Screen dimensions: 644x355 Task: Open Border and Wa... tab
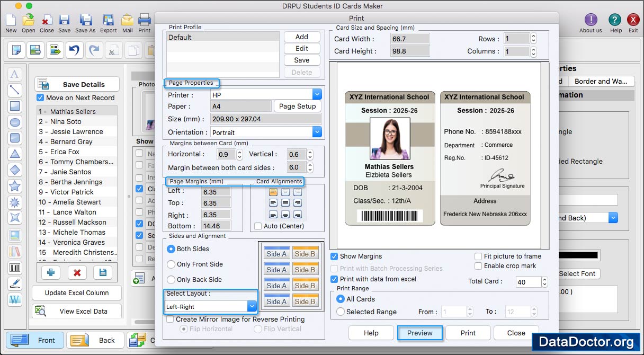click(x=601, y=81)
